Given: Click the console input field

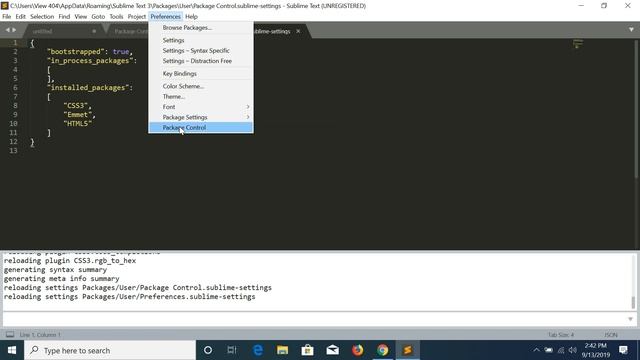Looking at the screenshot, I should pos(314,319).
